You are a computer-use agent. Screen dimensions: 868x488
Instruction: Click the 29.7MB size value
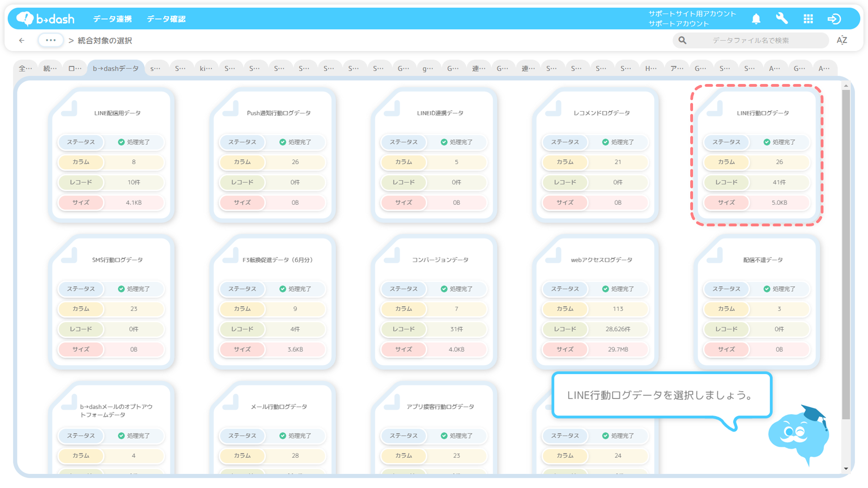618,349
